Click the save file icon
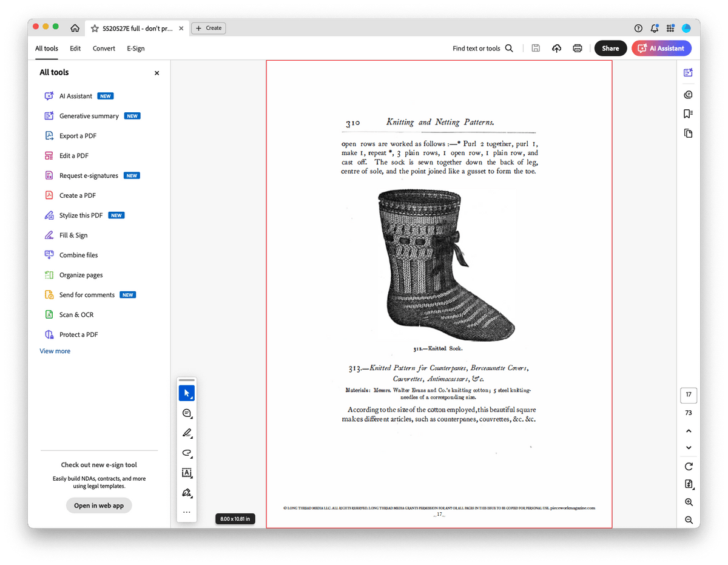728x565 pixels. [536, 49]
